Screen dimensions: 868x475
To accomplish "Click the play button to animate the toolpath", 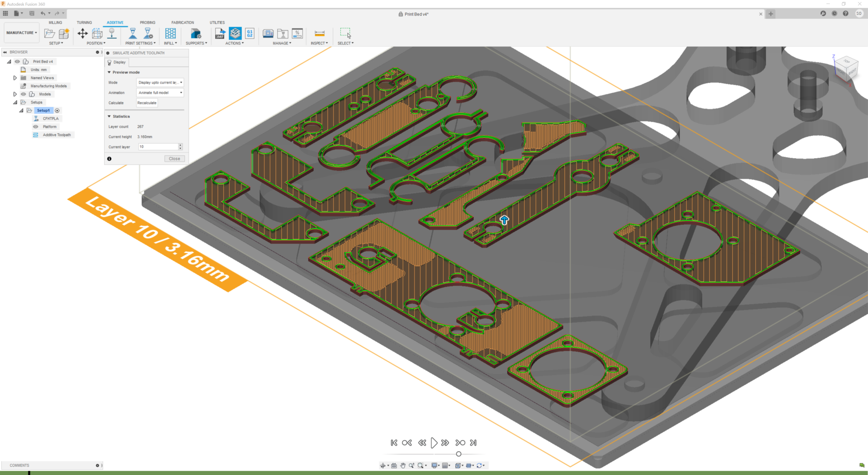I will 434,442.
